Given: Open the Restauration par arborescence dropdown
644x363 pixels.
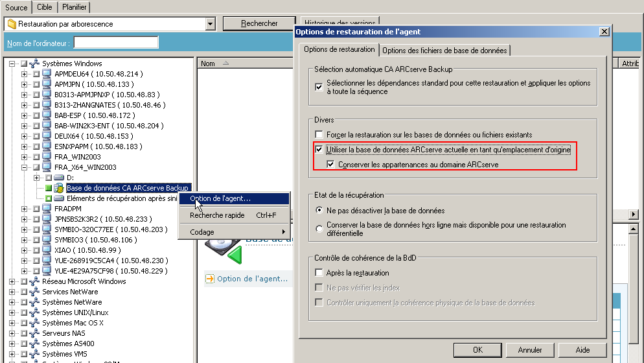Looking at the screenshot, I should 211,24.
